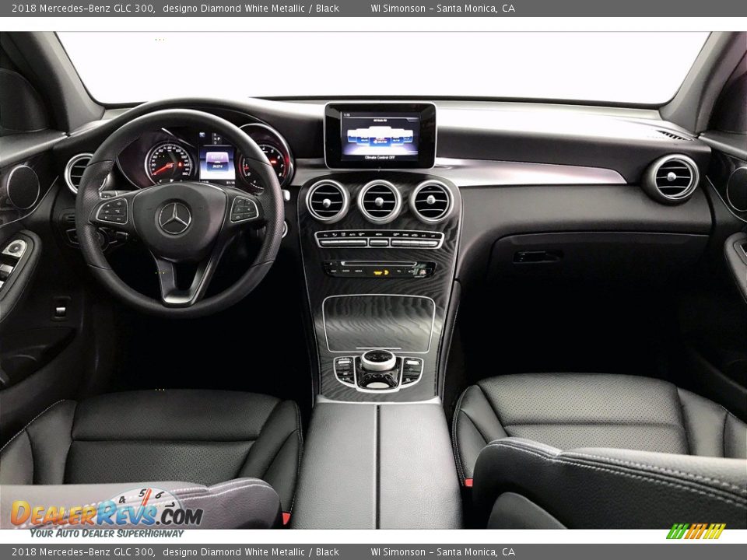The height and width of the screenshot is (560, 747).
Task: Open the NAVI menu below the CD slot
Action: point(334,271)
